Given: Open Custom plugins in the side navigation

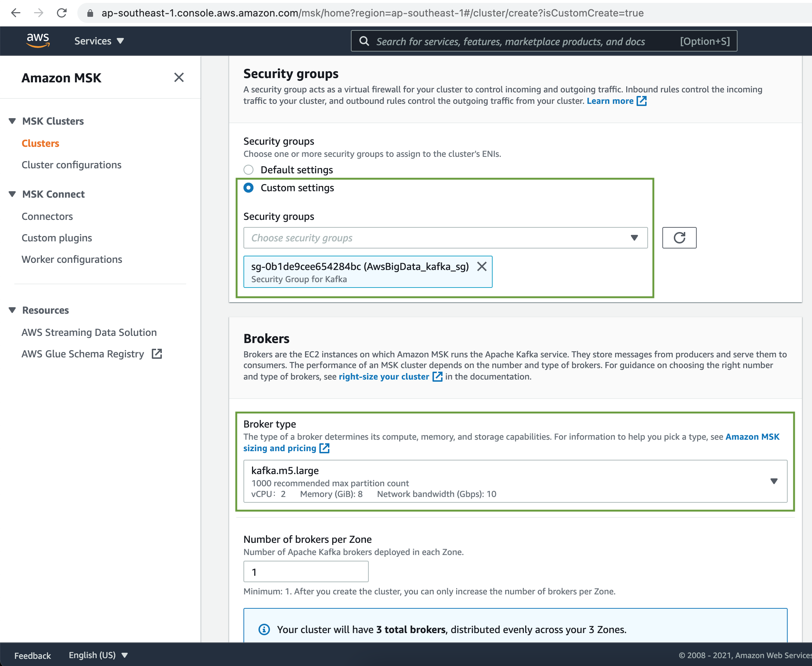Looking at the screenshot, I should pos(57,238).
